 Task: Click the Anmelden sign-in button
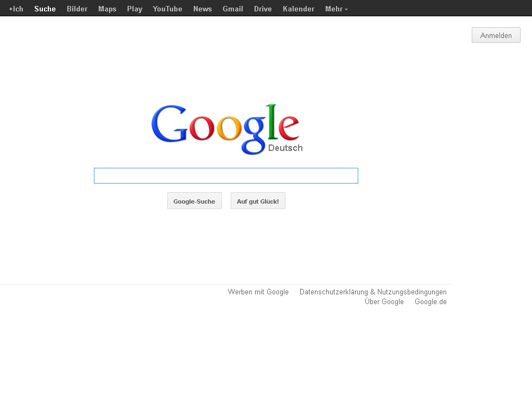[x=496, y=35]
